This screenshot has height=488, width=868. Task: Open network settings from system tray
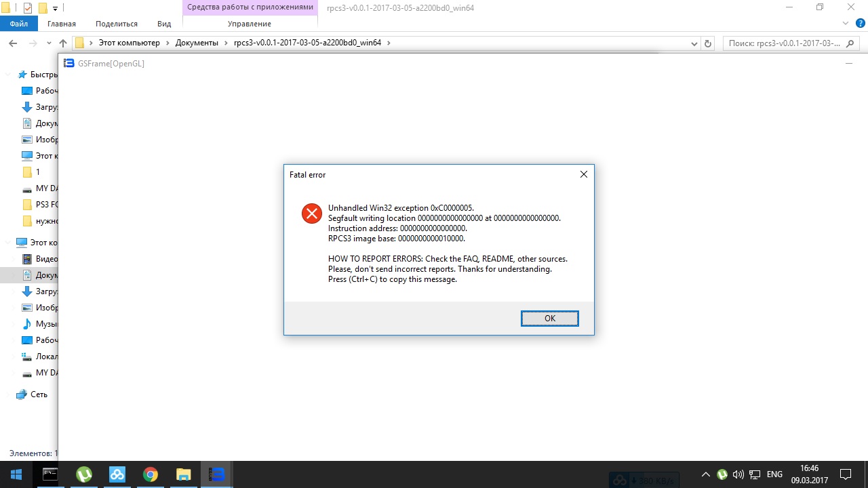click(755, 474)
